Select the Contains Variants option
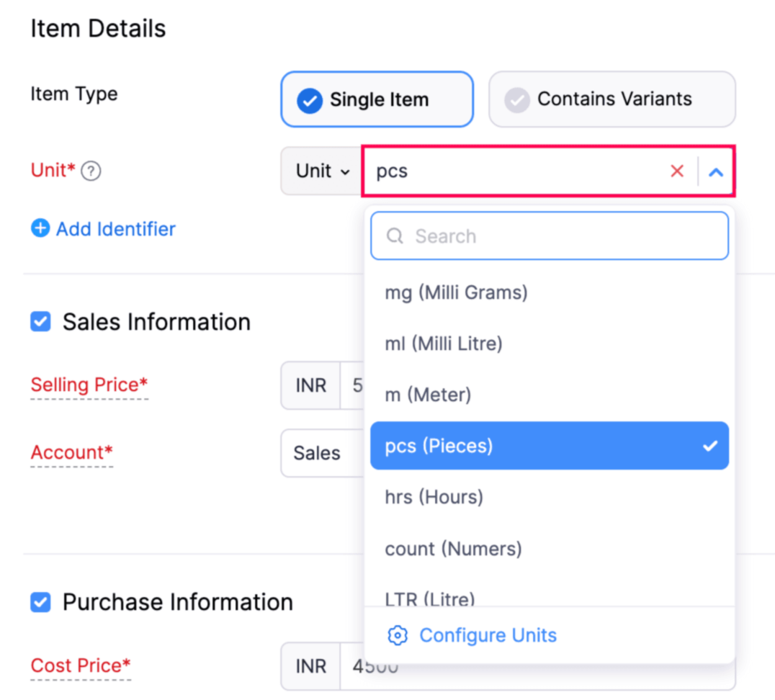The width and height of the screenshot is (775, 700). click(612, 99)
